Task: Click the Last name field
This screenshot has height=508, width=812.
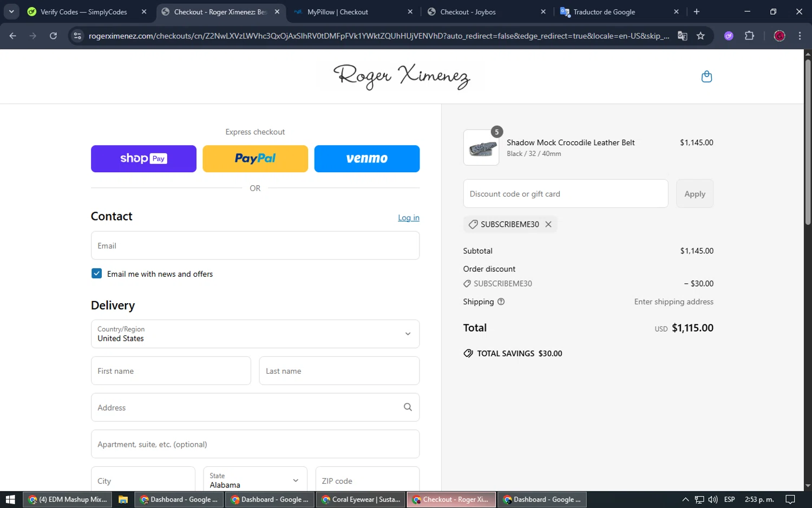Action: [339, 370]
